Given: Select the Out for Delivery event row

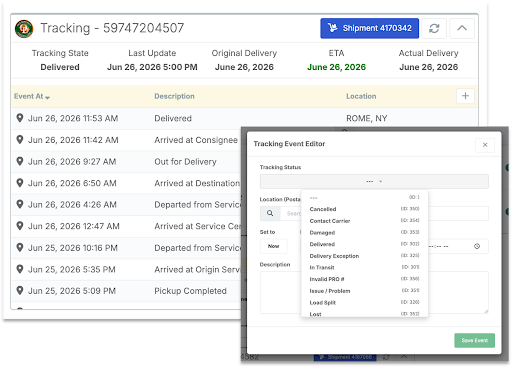Looking at the screenshot, I should click(126, 162).
